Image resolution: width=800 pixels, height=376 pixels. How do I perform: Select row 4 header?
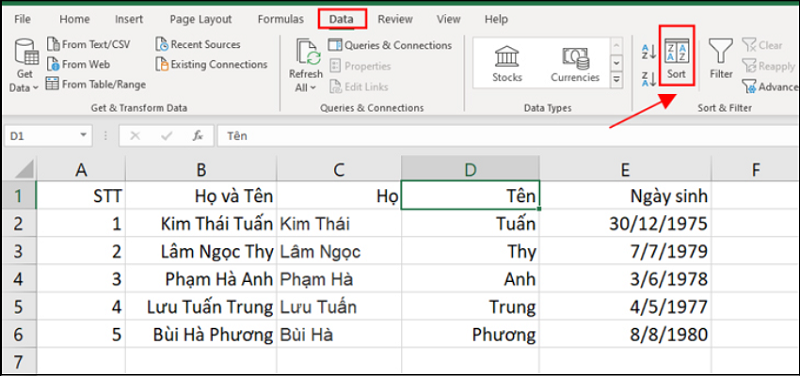tap(19, 279)
